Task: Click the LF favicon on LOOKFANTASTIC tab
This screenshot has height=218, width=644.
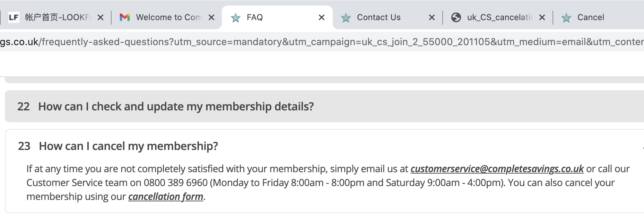Action: (14, 17)
